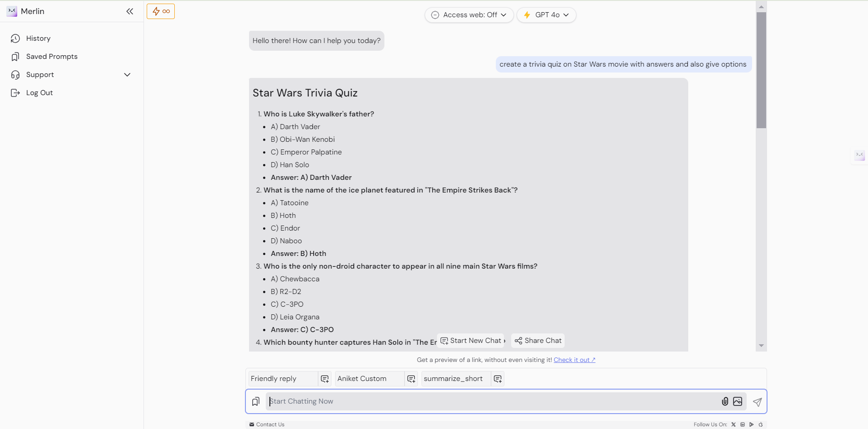Collapse the sidebar with the double-chevron icon
This screenshot has width=868, height=429.
click(x=130, y=11)
